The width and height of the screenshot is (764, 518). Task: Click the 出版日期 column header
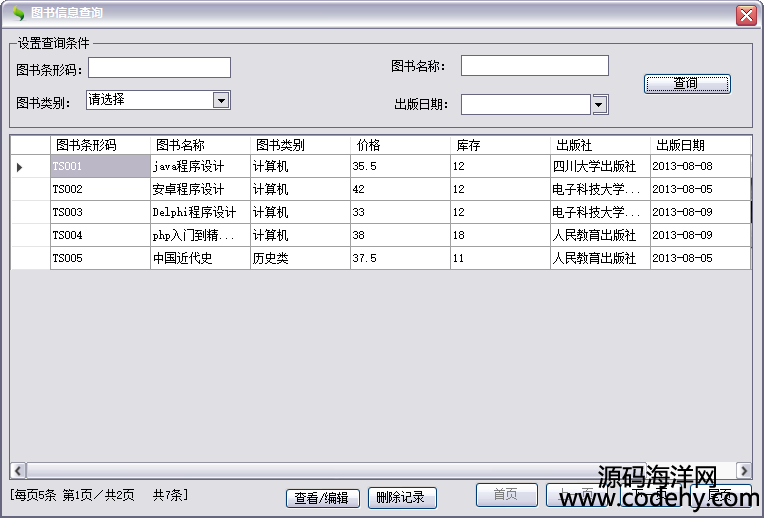pos(700,145)
